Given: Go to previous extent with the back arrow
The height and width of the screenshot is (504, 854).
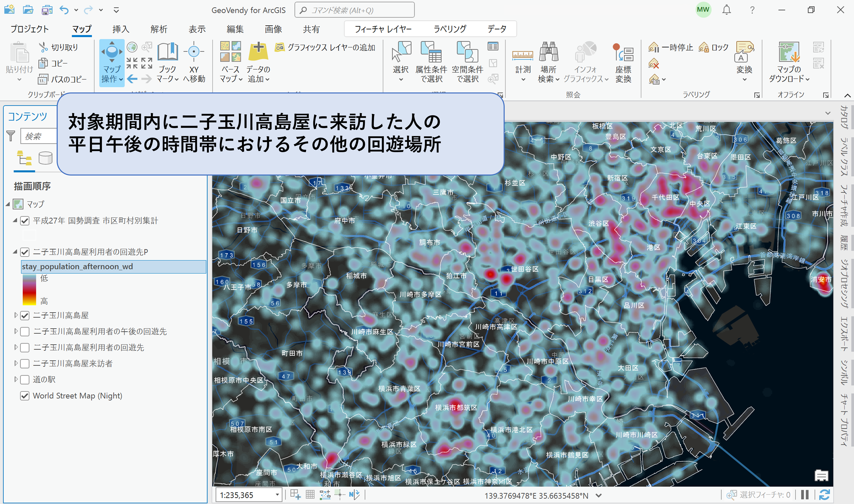Looking at the screenshot, I should [x=132, y=79].
